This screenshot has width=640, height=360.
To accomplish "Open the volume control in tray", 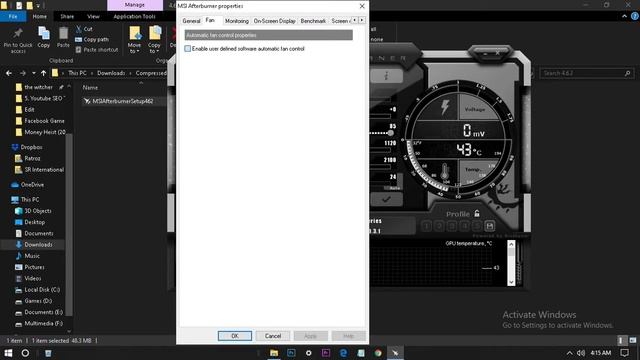I will (x=581, y=353).
